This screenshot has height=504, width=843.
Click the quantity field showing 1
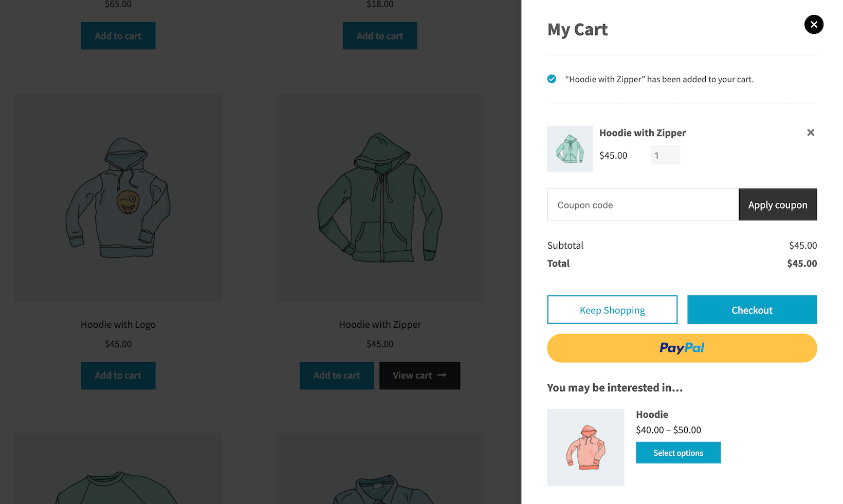[x=665, y=155]
